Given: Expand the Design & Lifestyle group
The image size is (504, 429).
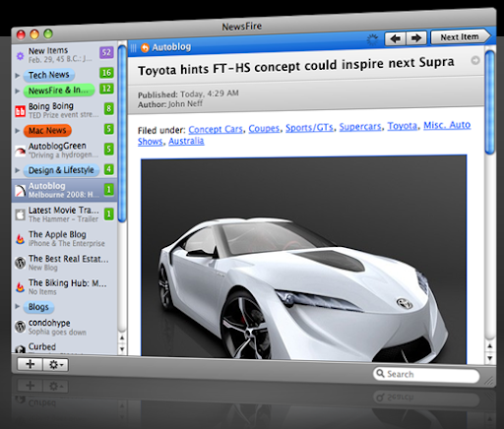Looking at the screenshot, I should point(18,170).
